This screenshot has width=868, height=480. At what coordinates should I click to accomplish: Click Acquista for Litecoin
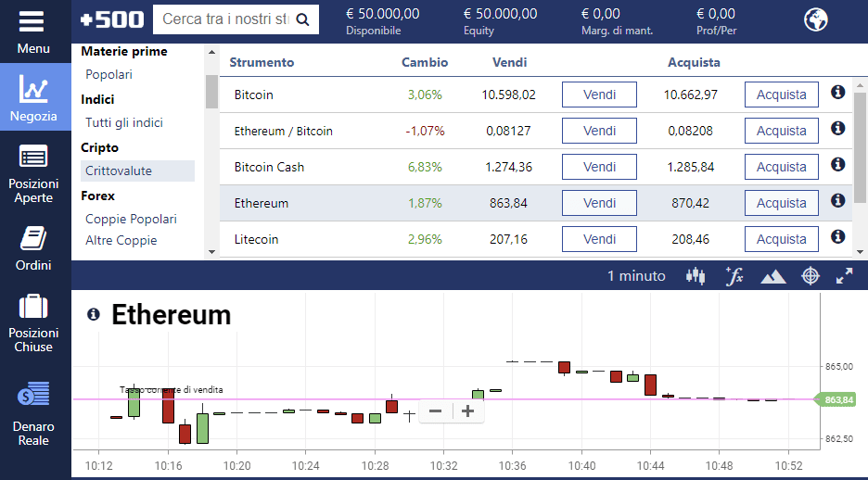point(782,239)
